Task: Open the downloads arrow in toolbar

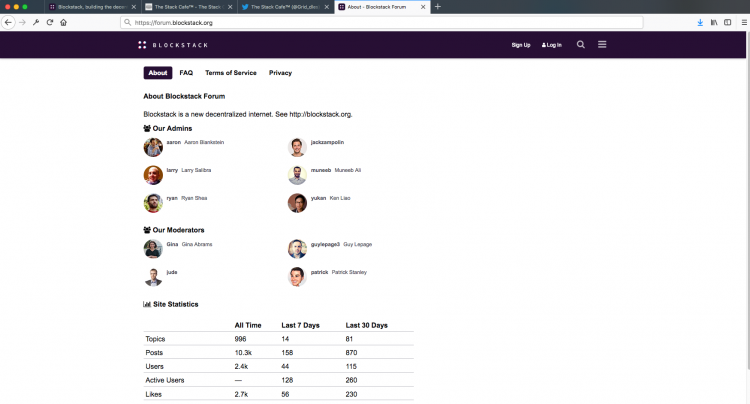Action: (x=700, y=22)
